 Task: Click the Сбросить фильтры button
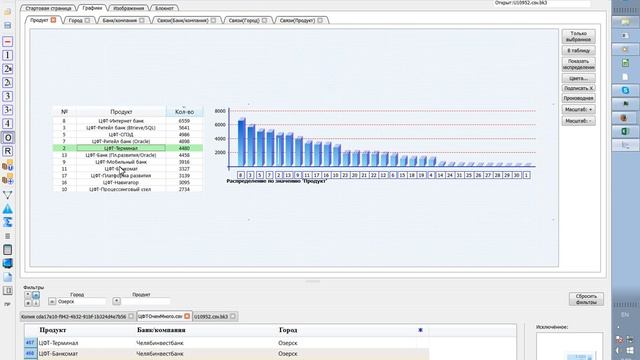(x=586, y=299)
